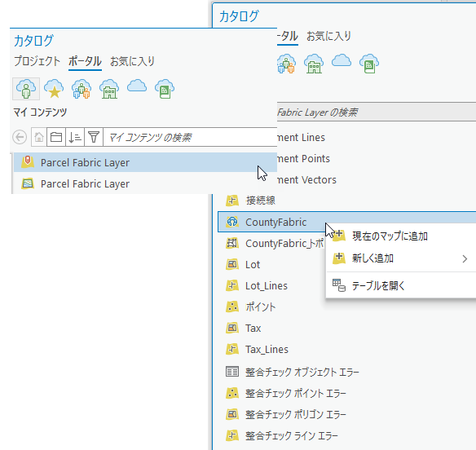Select the second Parcel Fabric Layer item
476x450 pixels.
click(x=144, y=183)
